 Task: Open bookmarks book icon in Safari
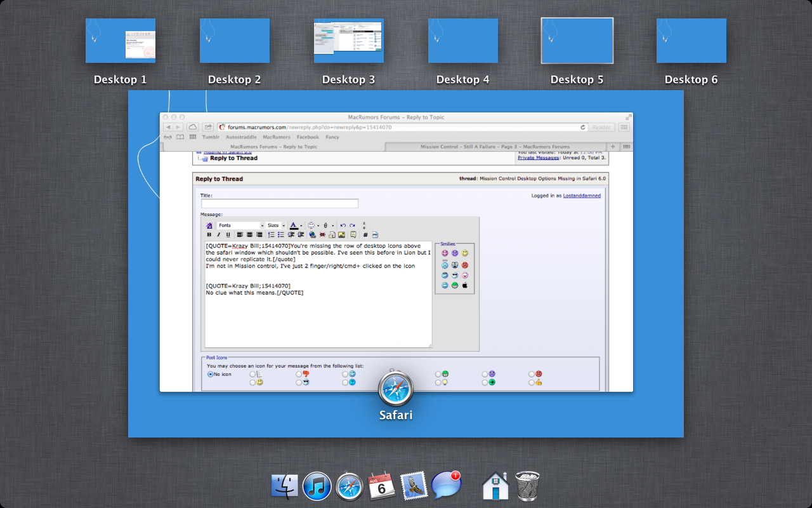tap(180, 137)
